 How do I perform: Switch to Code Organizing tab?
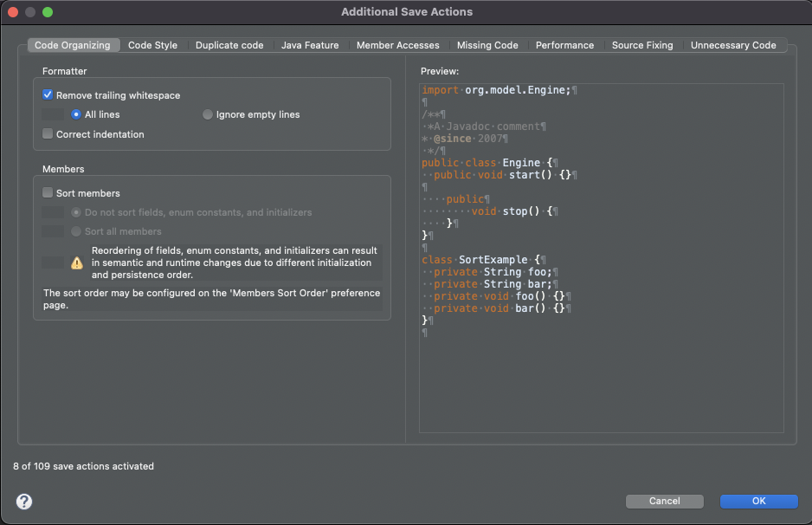pos(73,45)
